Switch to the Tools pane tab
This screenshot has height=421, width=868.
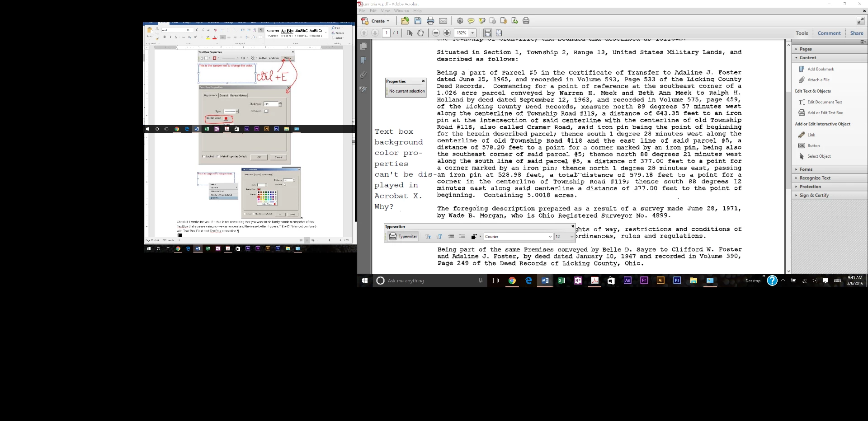pyautogui.click(x=802, y=33)
